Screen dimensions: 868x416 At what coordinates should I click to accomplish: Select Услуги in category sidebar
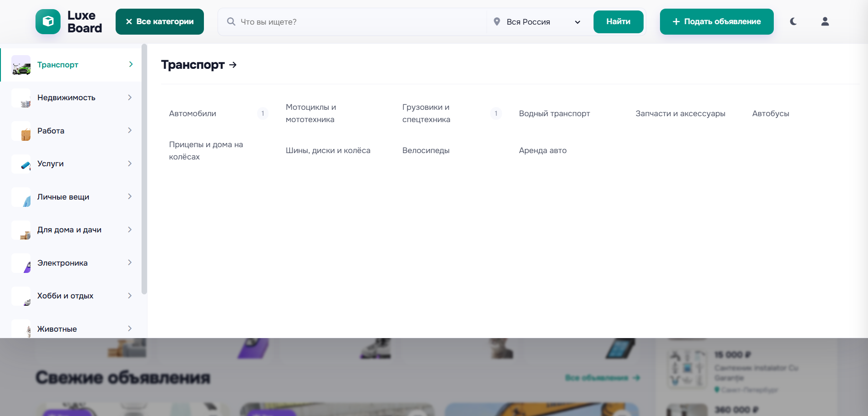71,164
